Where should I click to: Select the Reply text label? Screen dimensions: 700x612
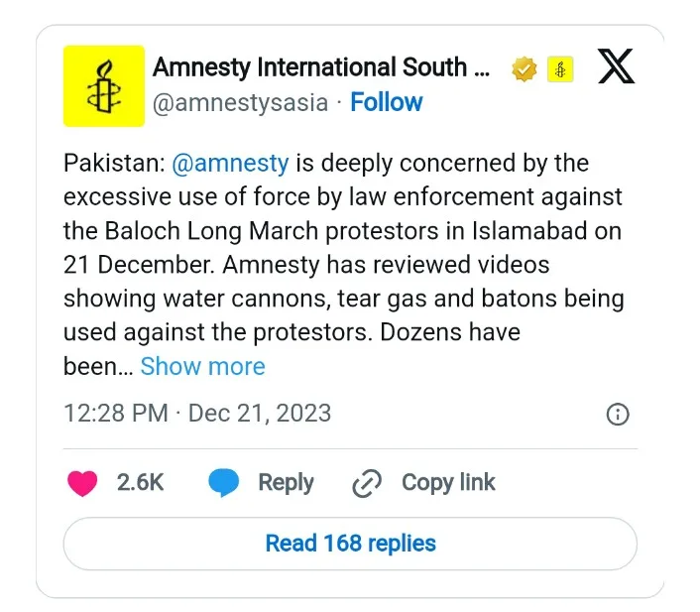[286, 483]
